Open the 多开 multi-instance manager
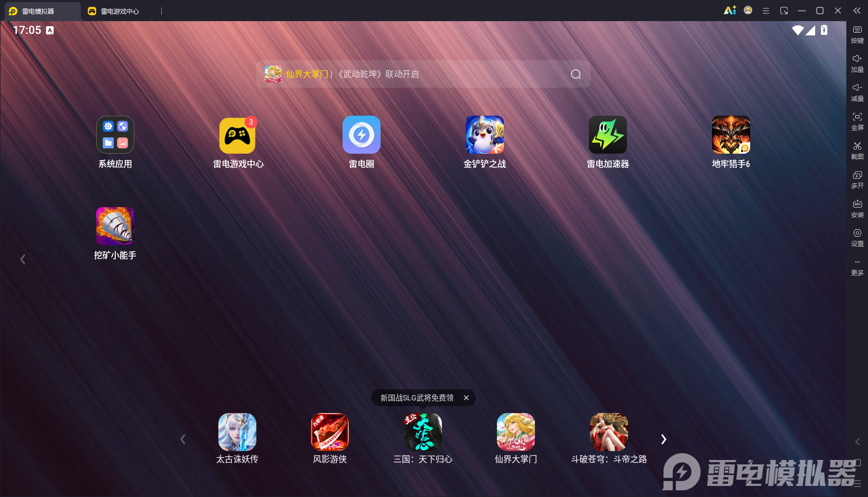Screen dimensions: 868x497 (857, 180)
